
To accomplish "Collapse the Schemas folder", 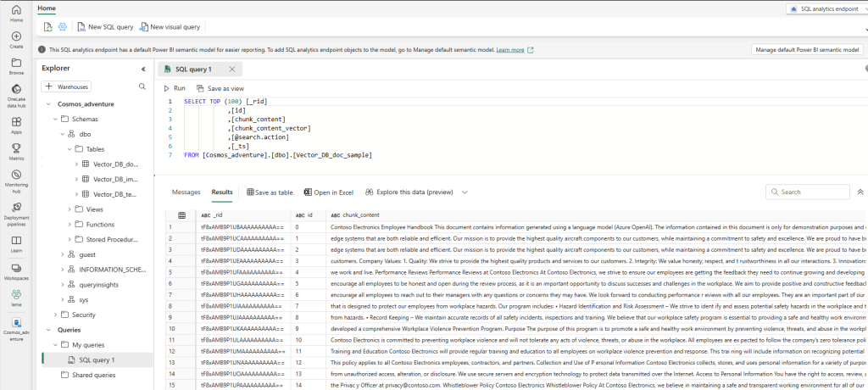I will [x=55, y=119].
